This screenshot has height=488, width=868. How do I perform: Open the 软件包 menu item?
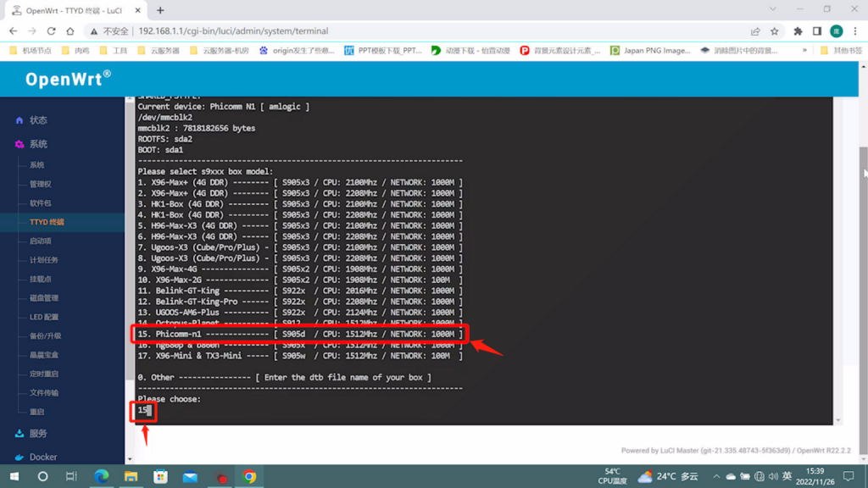click(x=41, y=203)
